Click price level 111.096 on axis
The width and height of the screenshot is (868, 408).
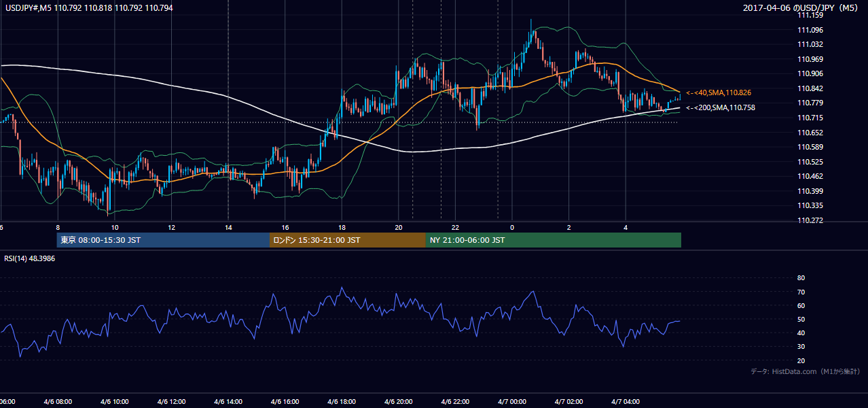pos(810,30)
